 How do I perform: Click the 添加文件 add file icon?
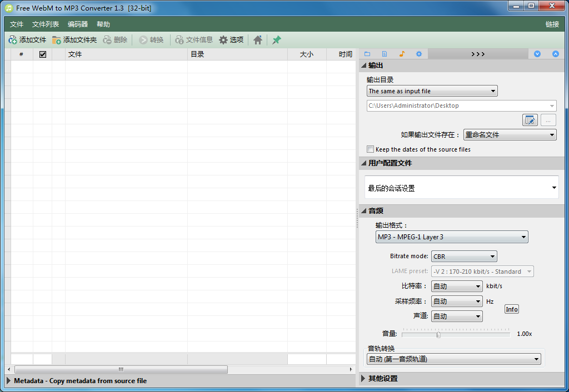(12, 40)
